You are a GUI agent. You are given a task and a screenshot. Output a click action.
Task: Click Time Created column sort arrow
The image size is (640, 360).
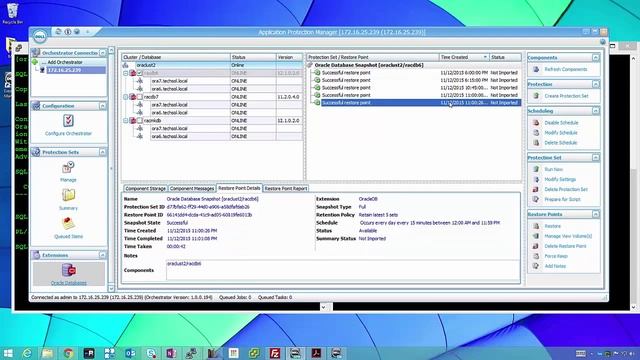[485, 57]
